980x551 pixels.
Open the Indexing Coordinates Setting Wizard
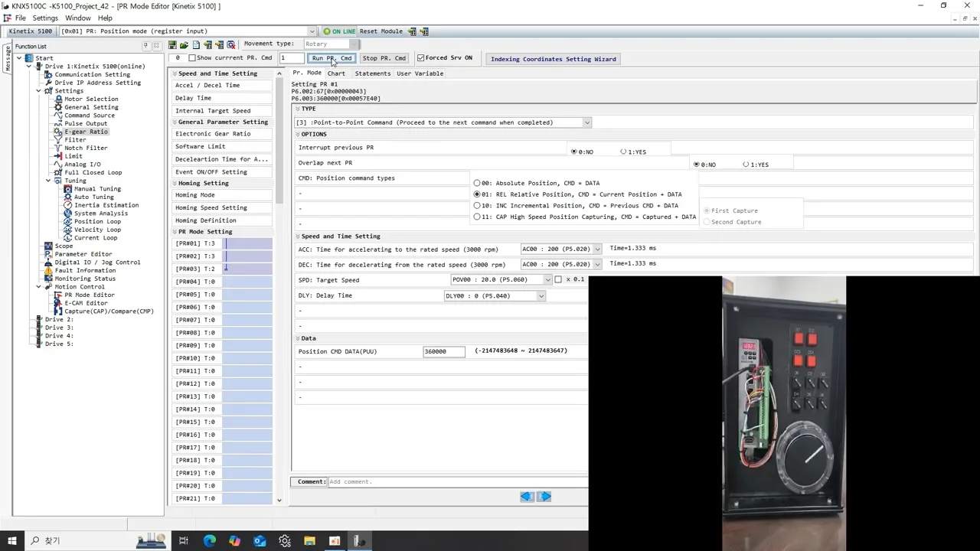(553, 59)
